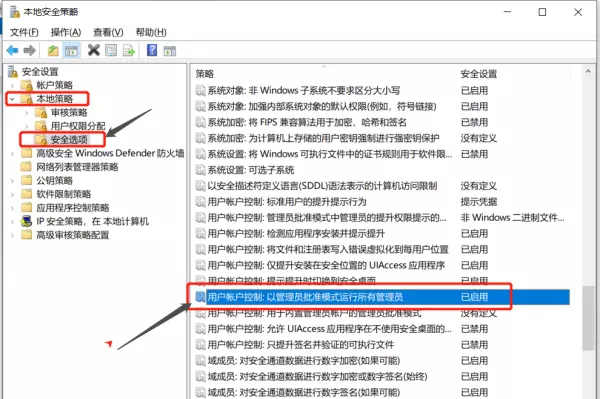Viewport: 600px width, 399px height.
Task: Click the Forward arrow toolbar icon
Action: pos(29,50)
